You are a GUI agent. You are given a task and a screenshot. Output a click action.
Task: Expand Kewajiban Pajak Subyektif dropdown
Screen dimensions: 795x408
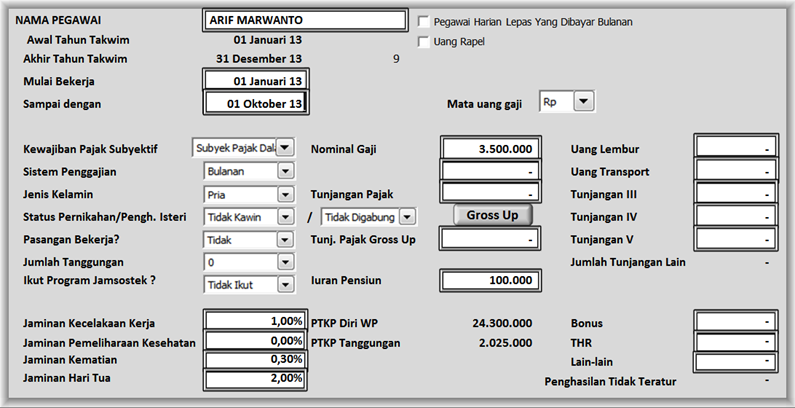tap(285, 148)
